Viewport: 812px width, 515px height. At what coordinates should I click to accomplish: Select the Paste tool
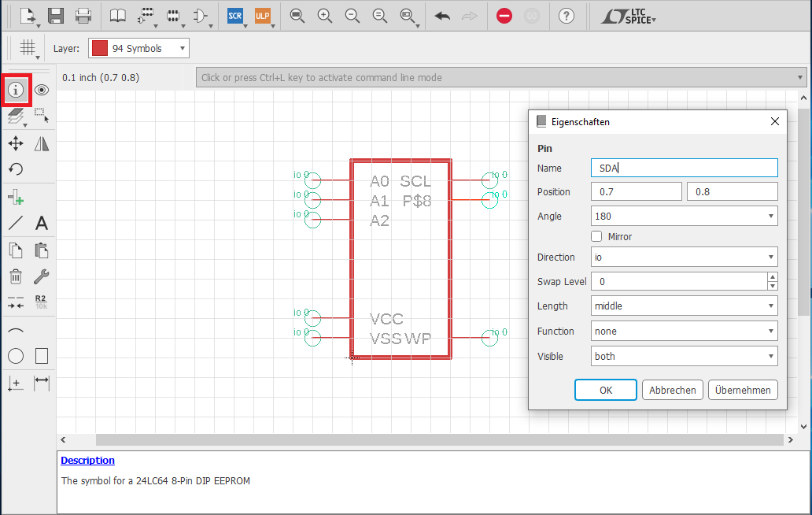(42, 250)
